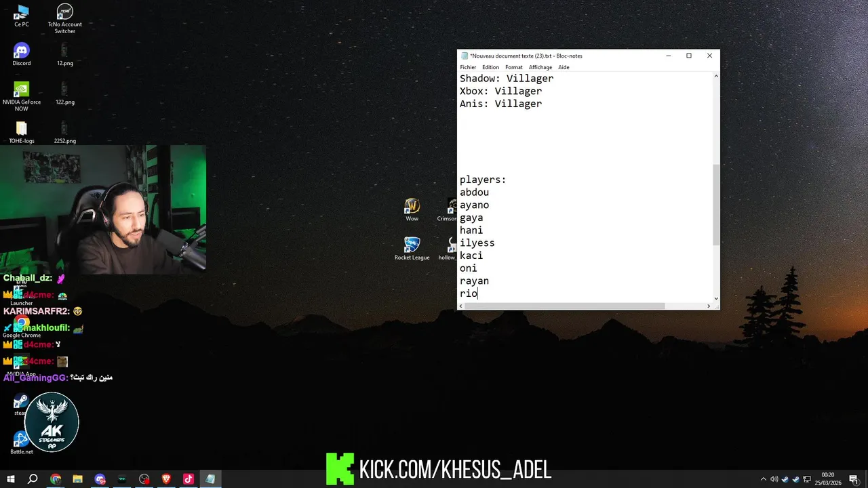Viewport: 868px width, 488px height.
Task: Click Notepad scroll left arrow
Action: click(461, 306)
